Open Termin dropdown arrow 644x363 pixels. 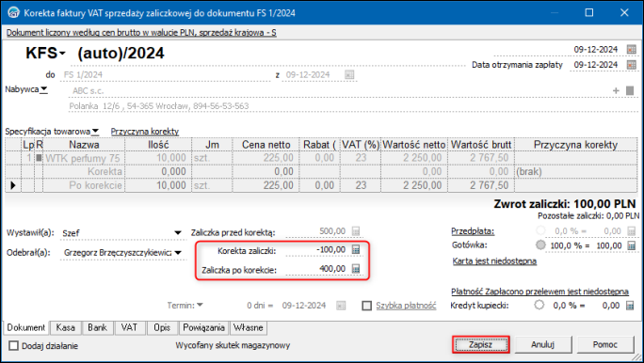200,306
